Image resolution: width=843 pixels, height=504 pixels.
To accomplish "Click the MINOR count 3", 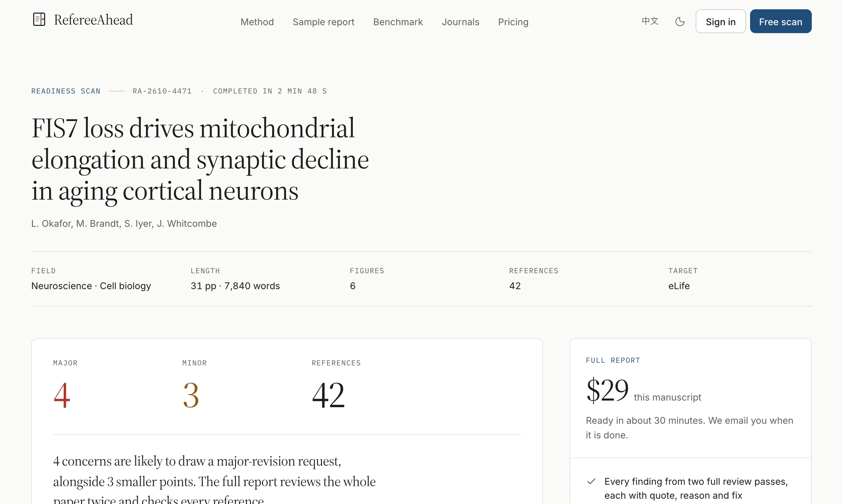I will 191,395.
